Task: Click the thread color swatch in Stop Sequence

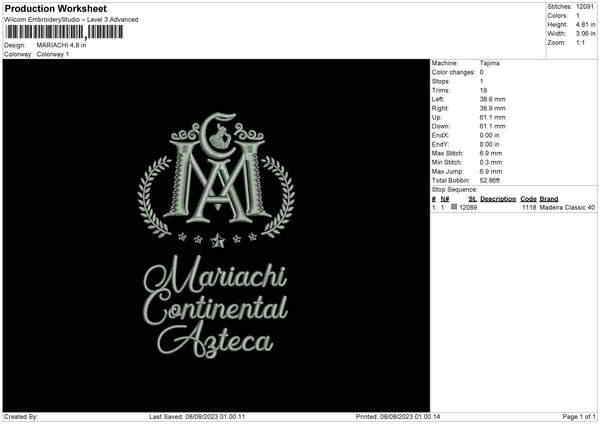Action: tap(454, 207)
